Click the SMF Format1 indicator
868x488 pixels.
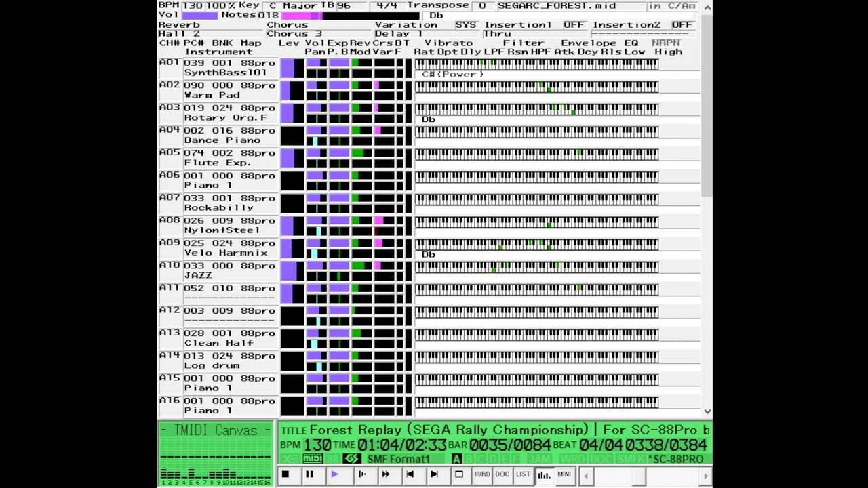pyautogui.click(x=399, y=459)
